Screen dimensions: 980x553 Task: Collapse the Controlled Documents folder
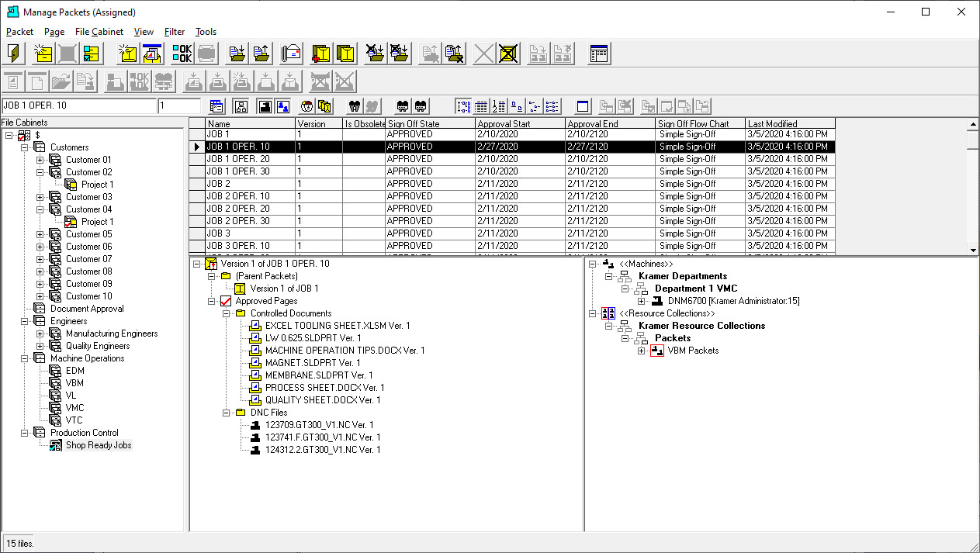(226, 313)
